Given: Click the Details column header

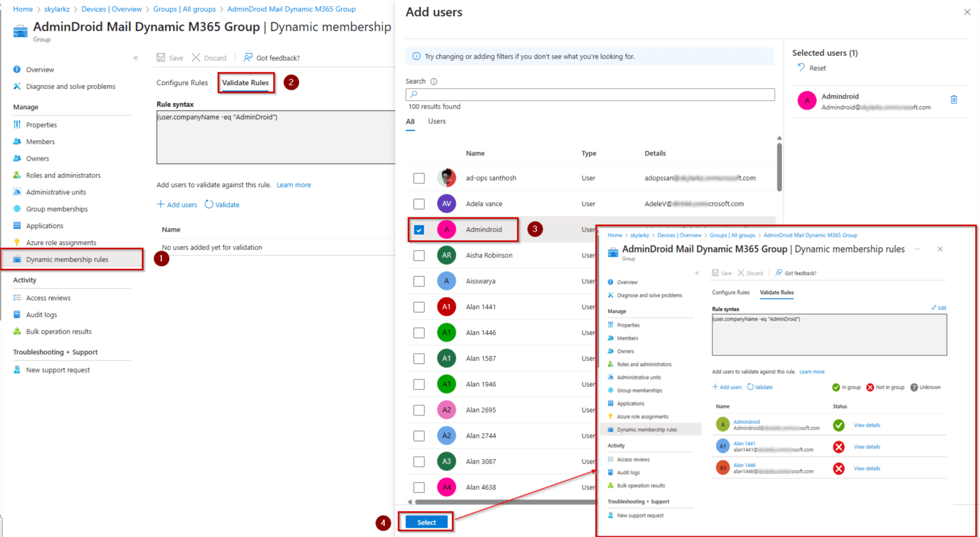Looking at the screenshot, I should coord(655,153).
